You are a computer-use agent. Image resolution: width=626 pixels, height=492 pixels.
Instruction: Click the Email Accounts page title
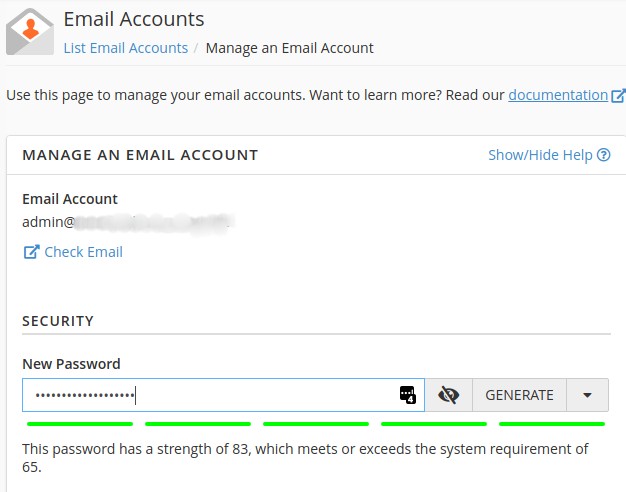[x=133, y=19]
